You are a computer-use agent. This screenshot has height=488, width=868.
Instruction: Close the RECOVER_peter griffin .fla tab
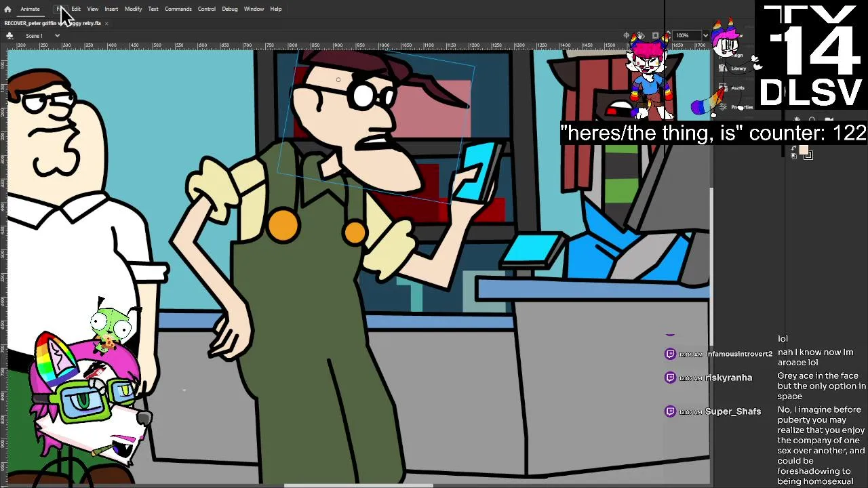tap(106, 23)
